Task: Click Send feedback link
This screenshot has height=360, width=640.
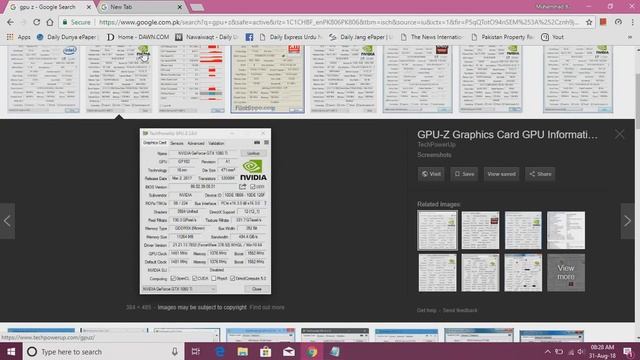Action: [x=460, y=310]
